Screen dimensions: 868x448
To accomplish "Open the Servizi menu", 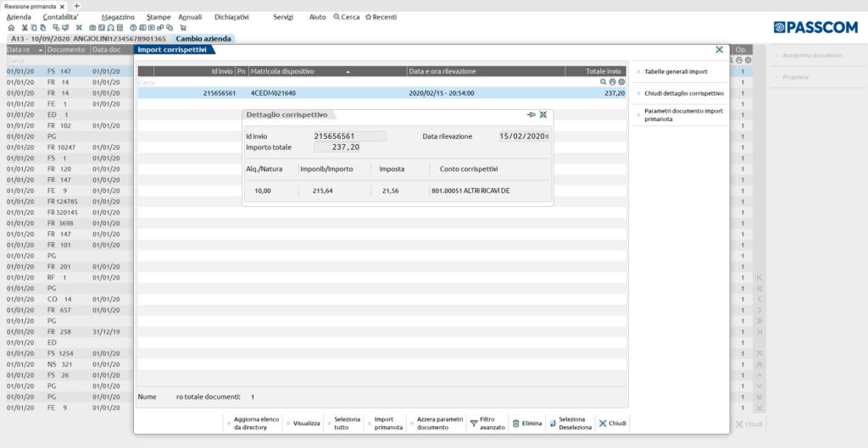I will point(283,17).
